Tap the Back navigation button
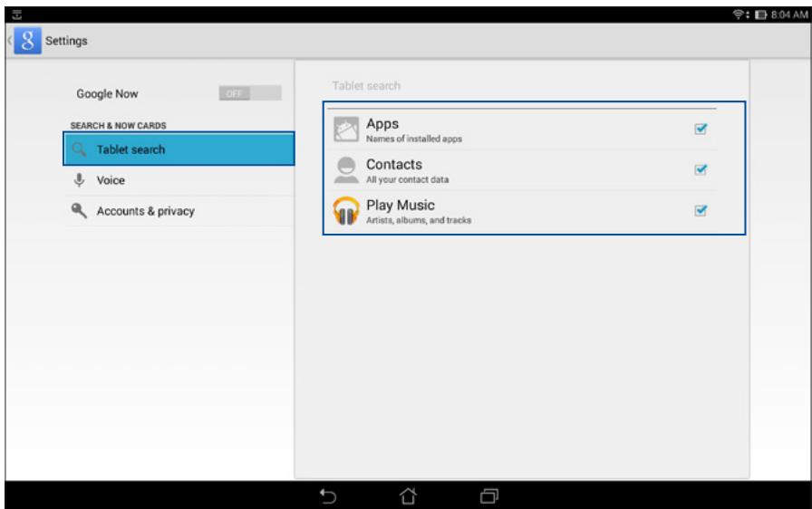The image size is (812, 509). point(328,496)
